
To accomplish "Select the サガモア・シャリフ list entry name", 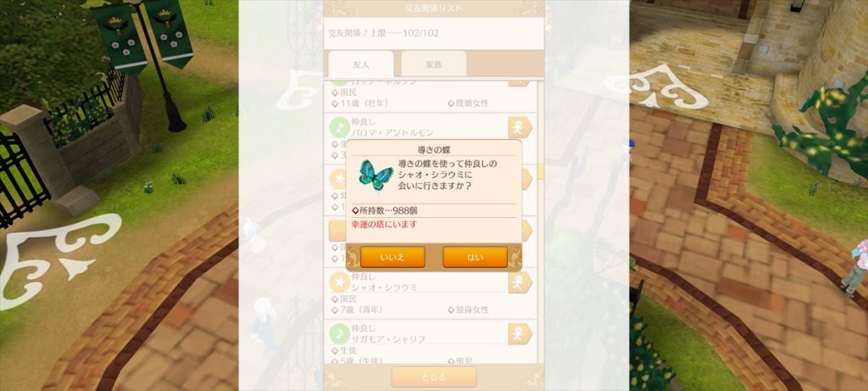I will [388, 339].
